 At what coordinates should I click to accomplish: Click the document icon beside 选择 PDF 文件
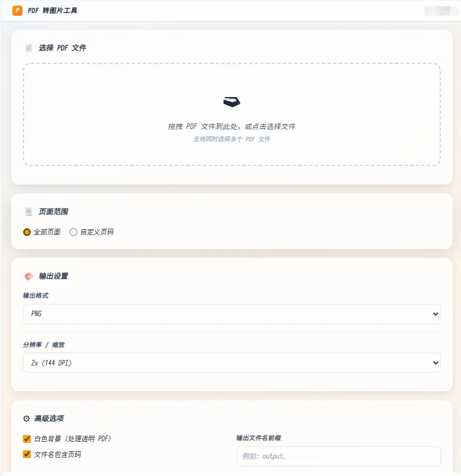pyautogui.click(x=29, y=48)
